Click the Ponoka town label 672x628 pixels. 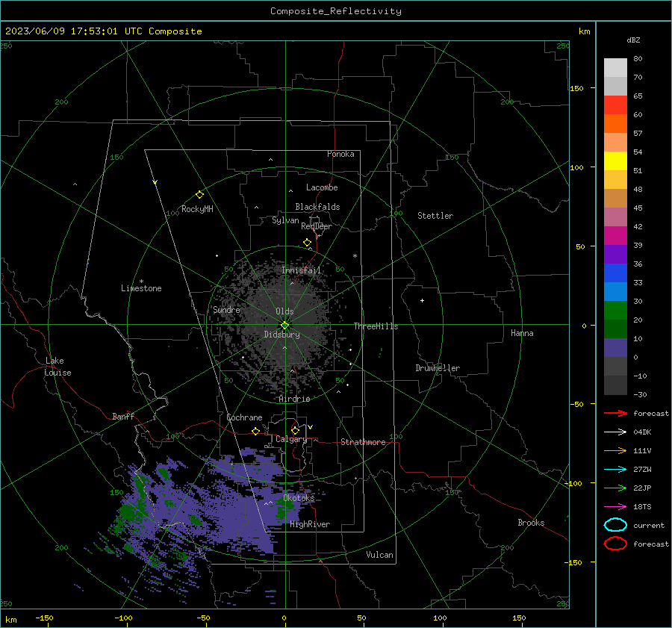[x=340, y=154]
